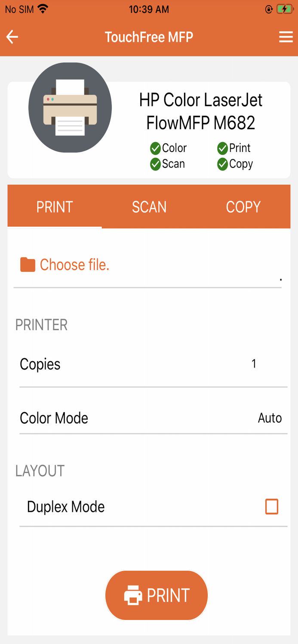The height and width of the screenshot is (644, 298).
Task: Tap the green checkmark next to Scan
Action: tap(156, 164)
